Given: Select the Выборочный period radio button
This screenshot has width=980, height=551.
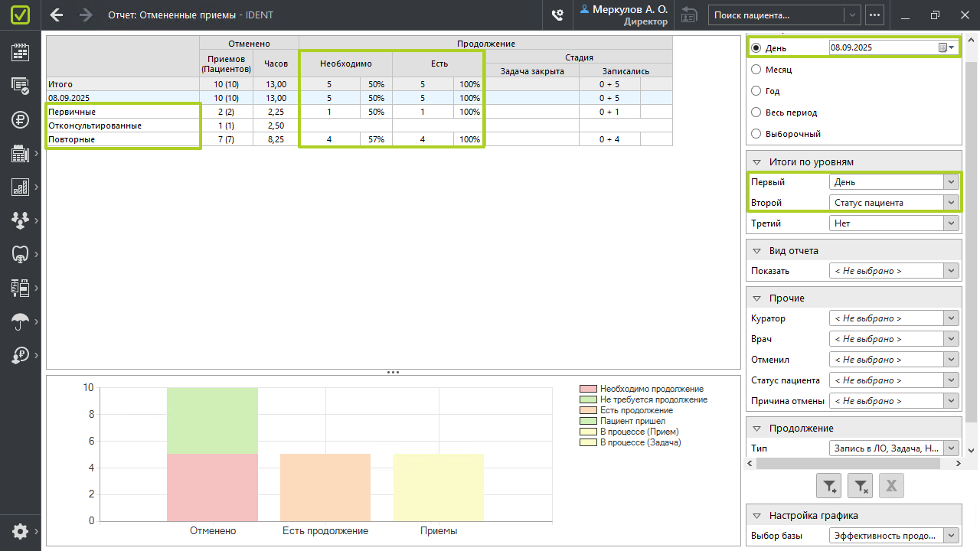Looking at the screenshot, I should (756, 134).
